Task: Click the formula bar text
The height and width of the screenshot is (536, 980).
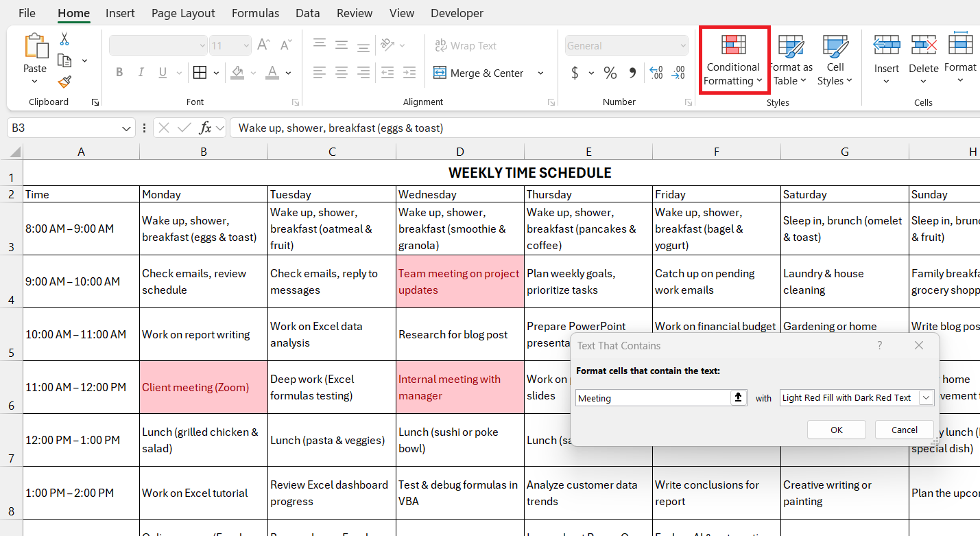Action: (x=341, y=128)
